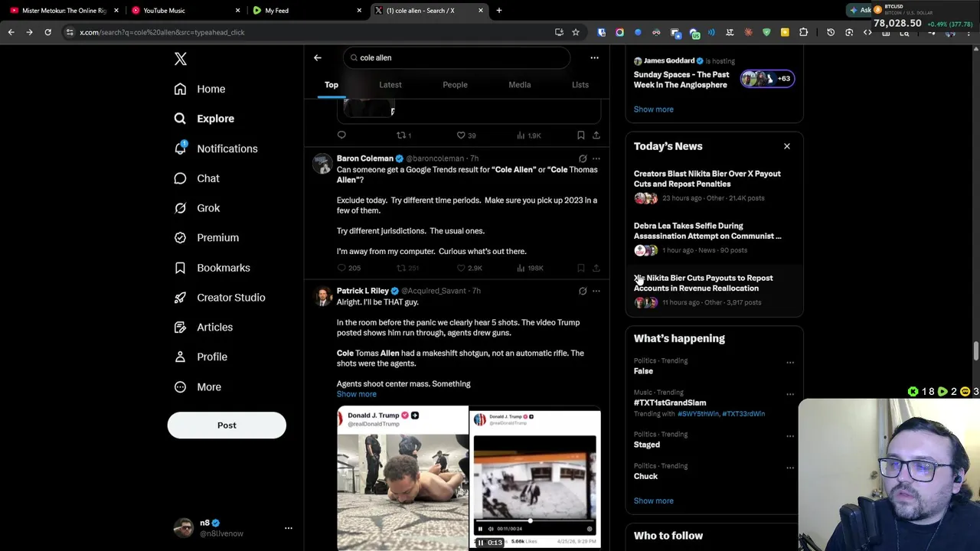Open the Bookmarks sidebar icon
Viewport: 980px width, 551px height.
coord(180,268)
